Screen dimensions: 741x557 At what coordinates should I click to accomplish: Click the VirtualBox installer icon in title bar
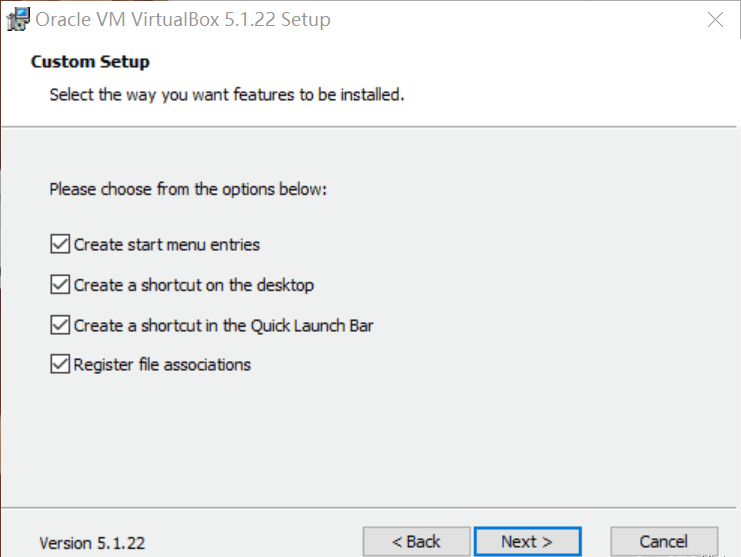pos(17,19)
